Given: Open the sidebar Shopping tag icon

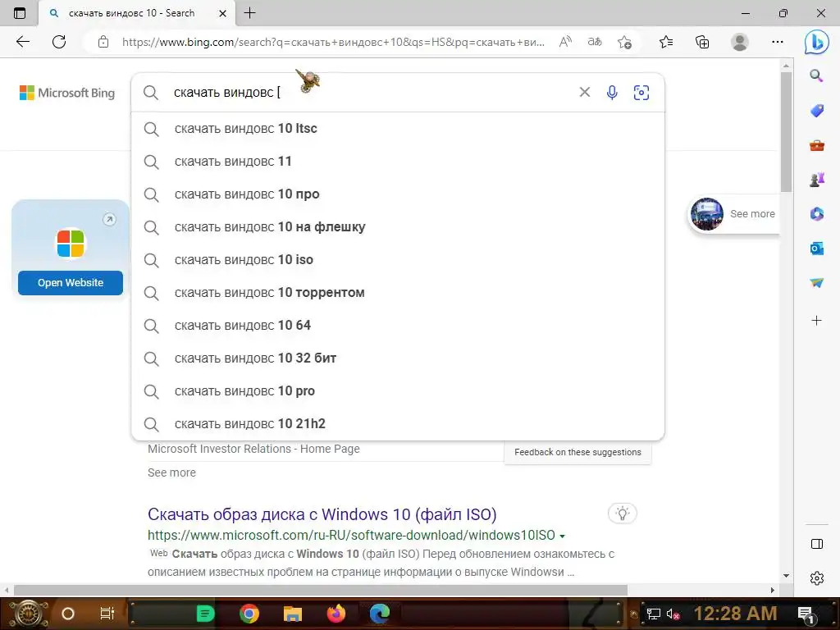Looking at the screenshot, I should click(816, 111).
